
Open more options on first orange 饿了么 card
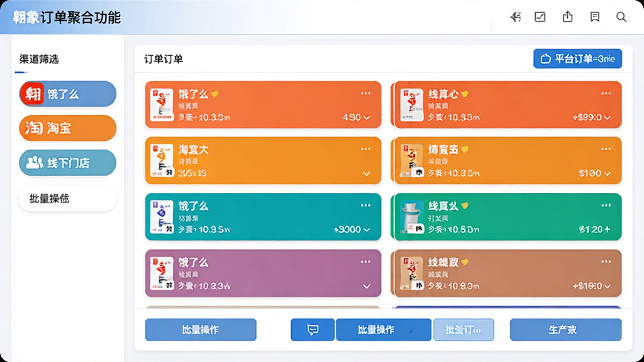pos(365,94)
